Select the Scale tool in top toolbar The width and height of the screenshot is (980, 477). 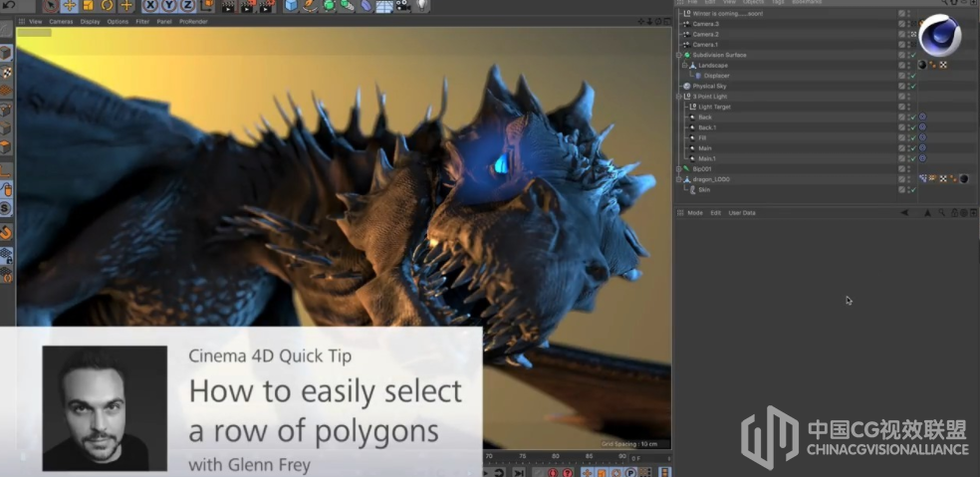[x=88, y=6]
